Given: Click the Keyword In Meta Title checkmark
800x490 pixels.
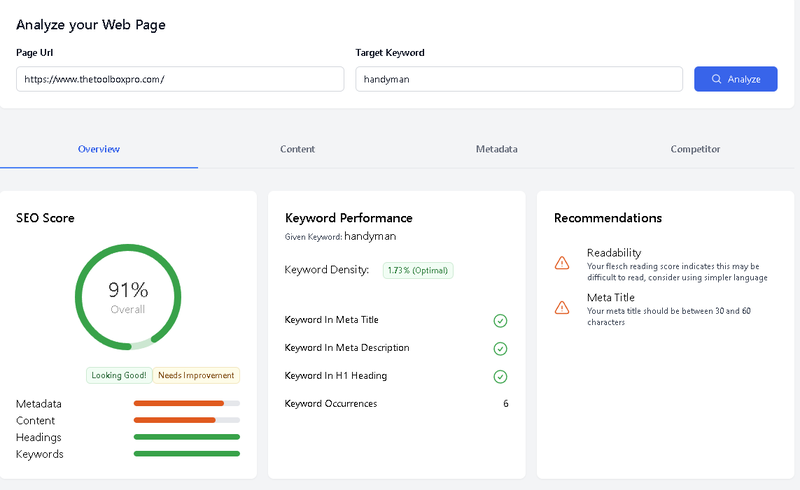Looking at the screenshot, I should [x=500, y=321].
